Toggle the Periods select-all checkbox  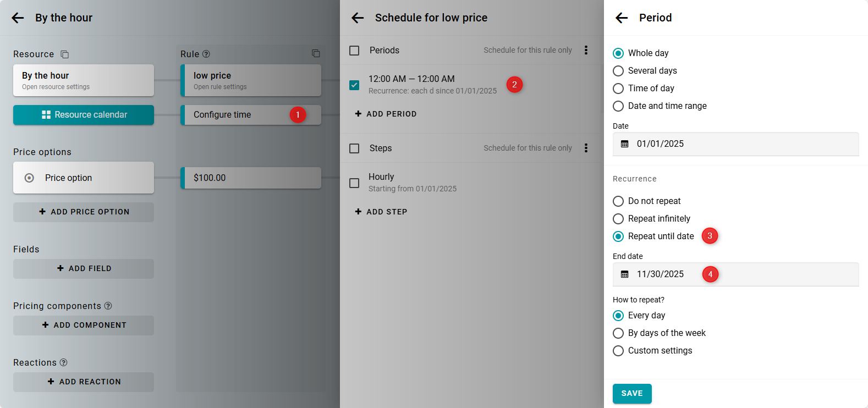click(x=354, y=51)
